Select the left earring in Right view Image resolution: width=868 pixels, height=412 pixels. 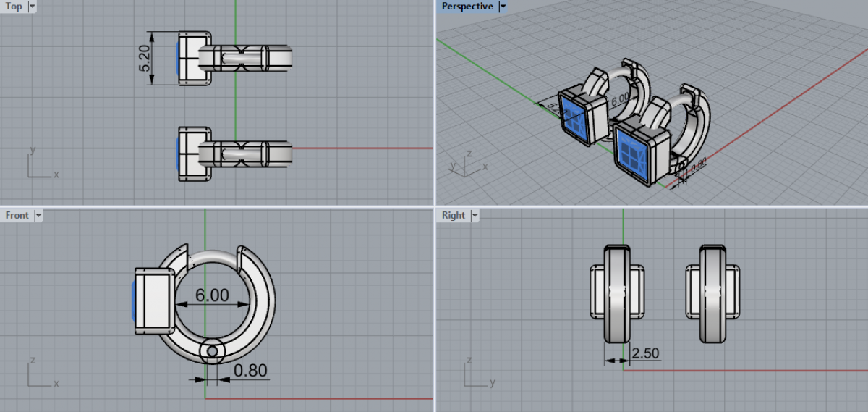pos(617,293)
